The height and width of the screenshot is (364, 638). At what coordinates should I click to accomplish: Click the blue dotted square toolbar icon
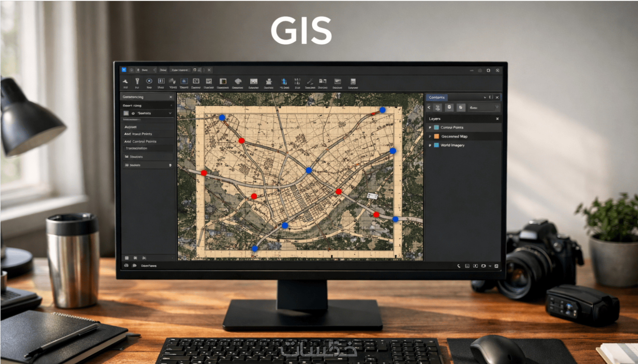184,81
